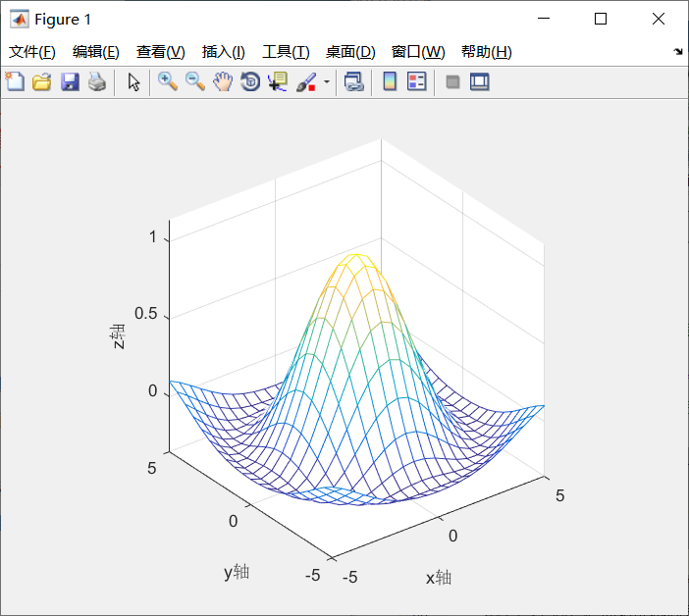Expand the Brush color dropdown arrow
689x616 pixels.
(327, 81)
